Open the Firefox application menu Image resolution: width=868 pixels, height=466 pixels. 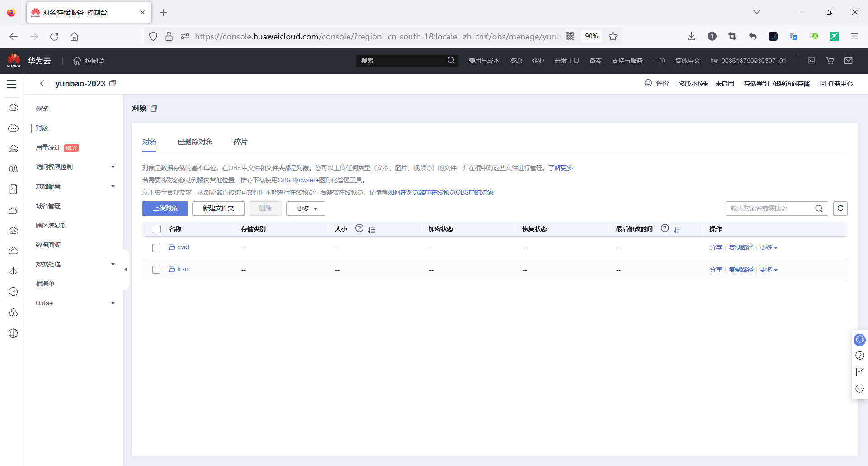tap(854, 36)
